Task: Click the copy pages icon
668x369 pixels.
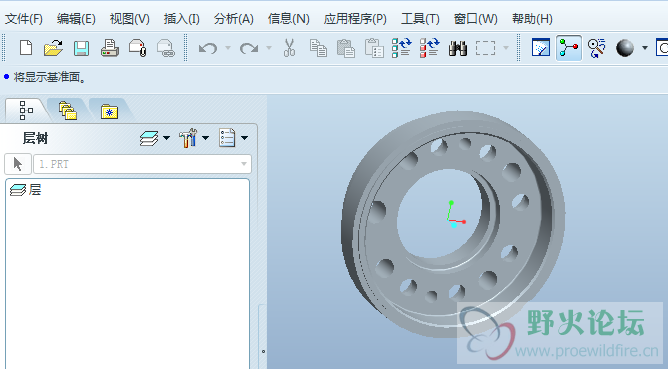Action: [318, 48]
